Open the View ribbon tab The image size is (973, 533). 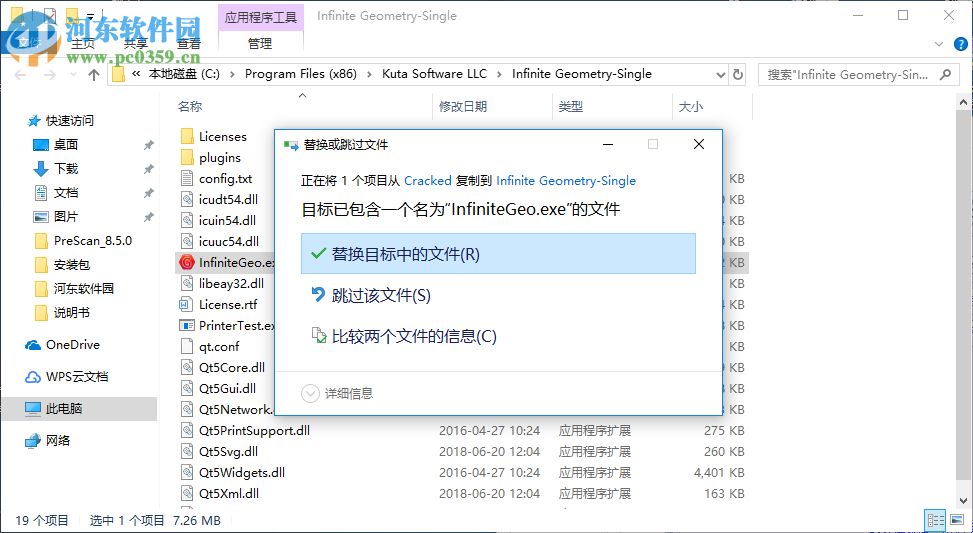point(189,43)
